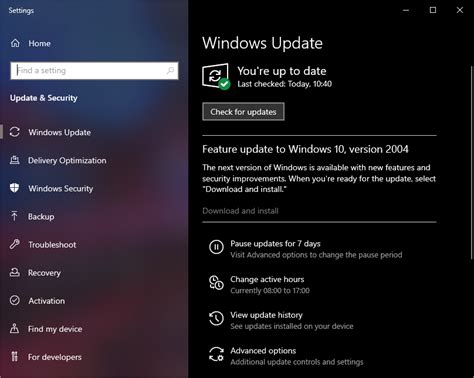
Task: Open For developers settings
Action: [55, 357]
